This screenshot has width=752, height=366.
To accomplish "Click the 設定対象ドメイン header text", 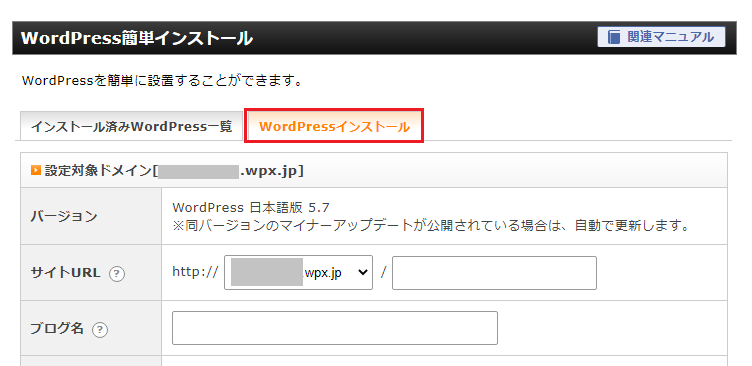I will [174, 171].
